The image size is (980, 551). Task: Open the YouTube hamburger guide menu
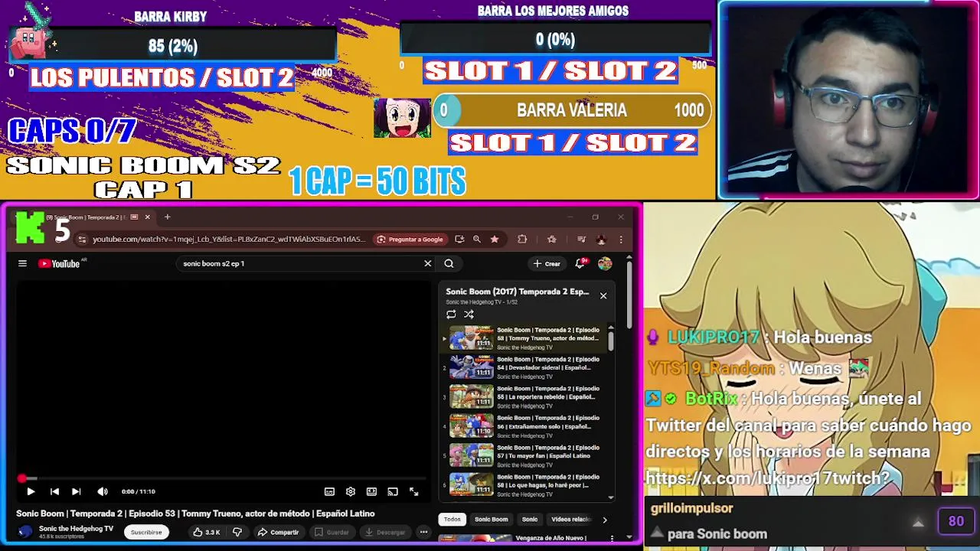(22, 263)
